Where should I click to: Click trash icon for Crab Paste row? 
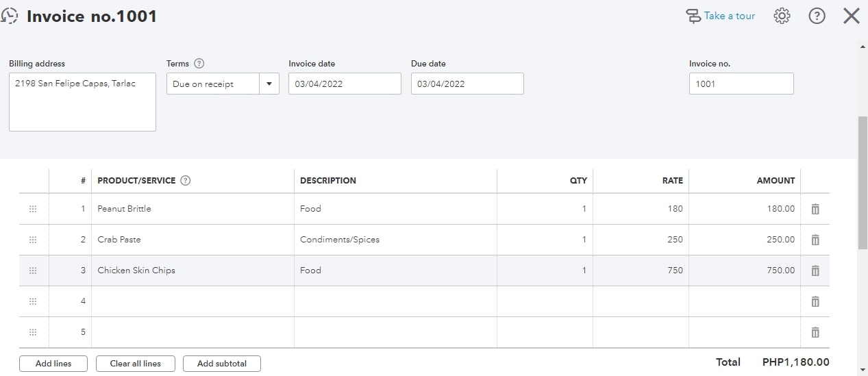coord(815,240)
